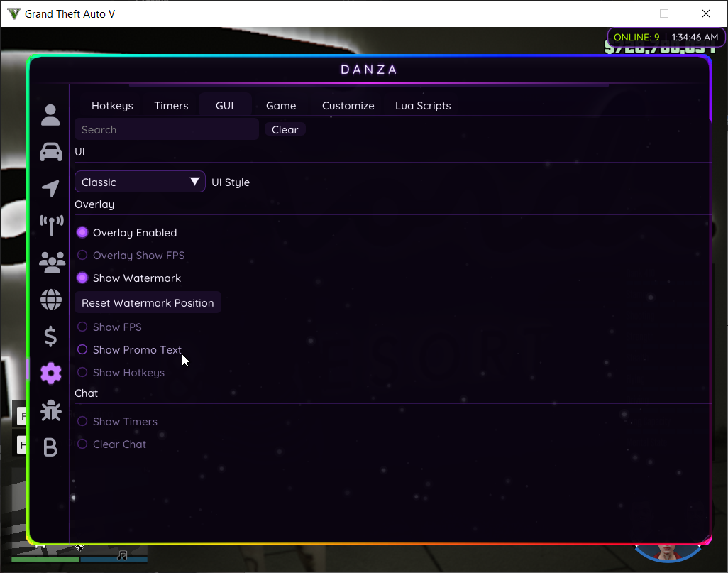Focus the Search input field
This screenshot has width=728, height=573.
click(167, 129)
